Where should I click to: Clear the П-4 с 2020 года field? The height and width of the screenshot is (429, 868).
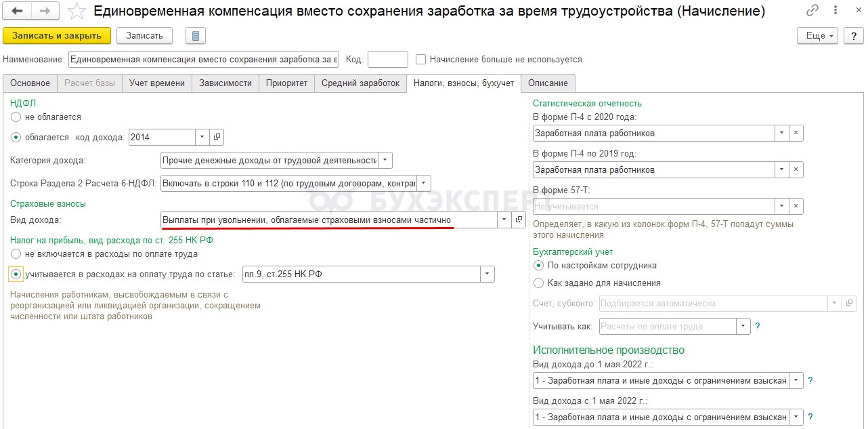796,133
